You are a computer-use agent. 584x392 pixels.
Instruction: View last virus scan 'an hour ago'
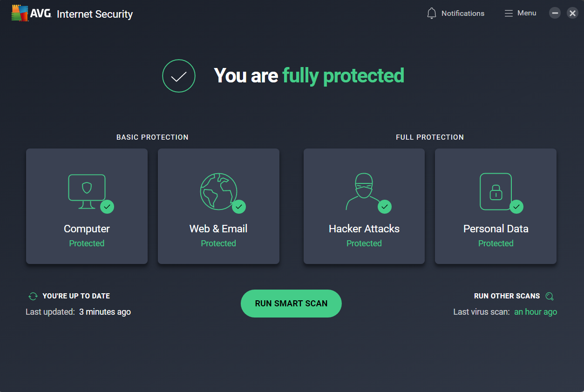(x=536, y=312)
